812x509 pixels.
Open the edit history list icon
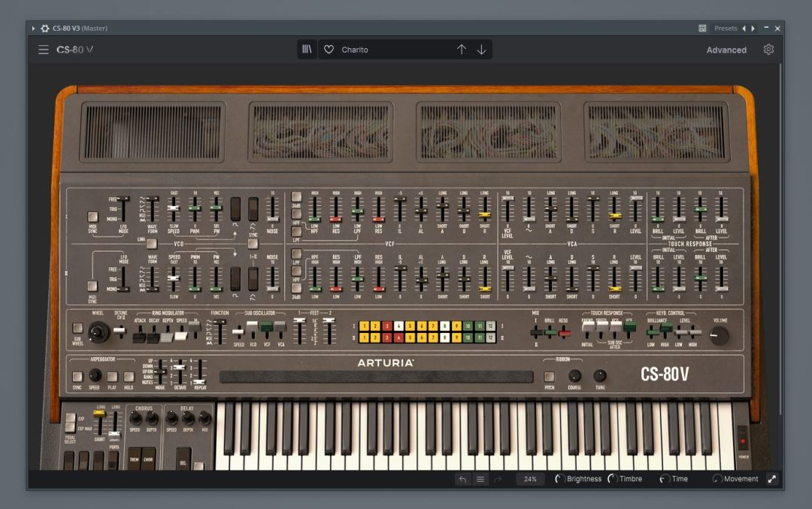tap(480, 479)
